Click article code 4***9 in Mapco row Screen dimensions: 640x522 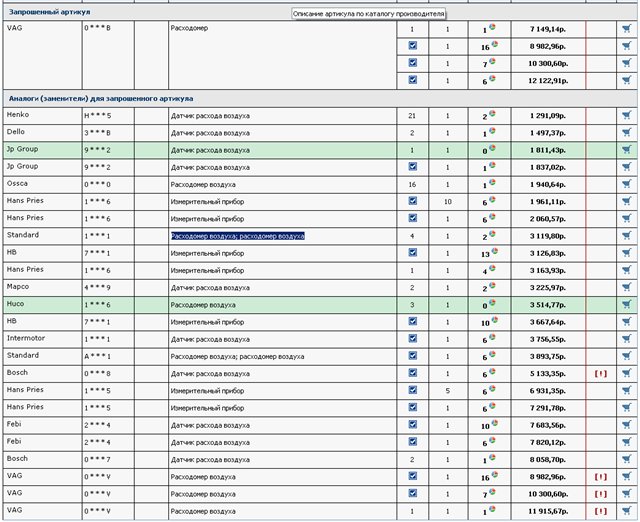[98, 288]
